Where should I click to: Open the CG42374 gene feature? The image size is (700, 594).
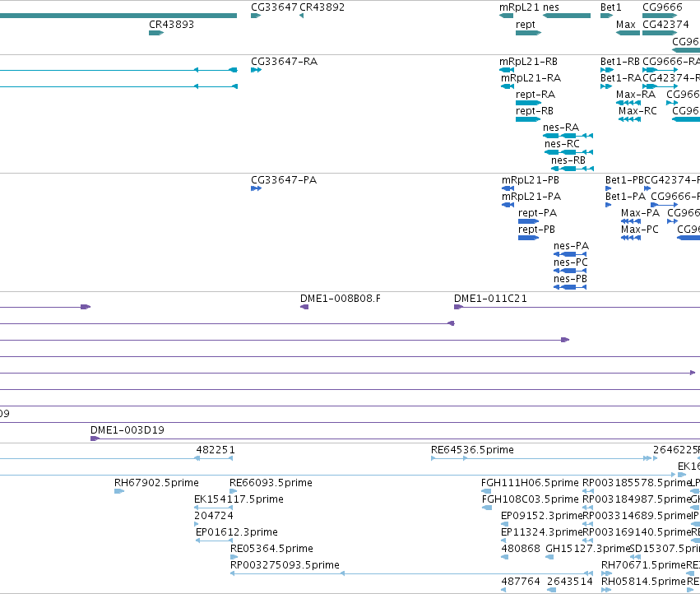(x=660, y=33)
